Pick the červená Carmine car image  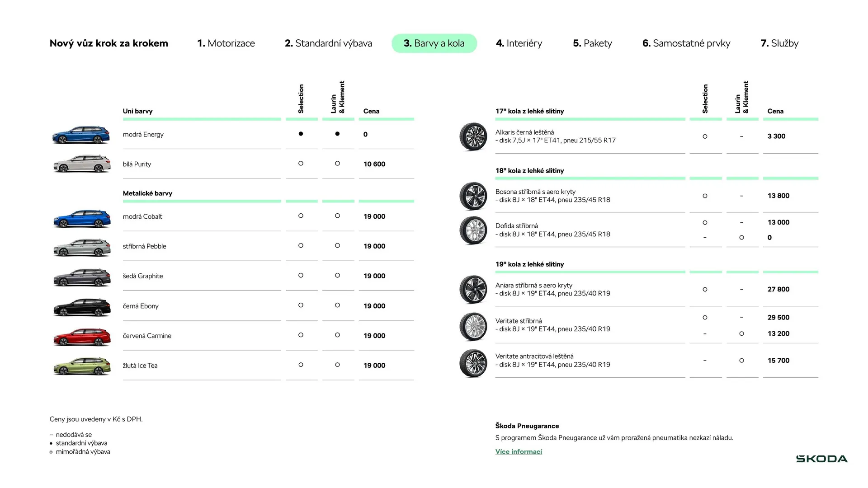[x=81, y=337]
